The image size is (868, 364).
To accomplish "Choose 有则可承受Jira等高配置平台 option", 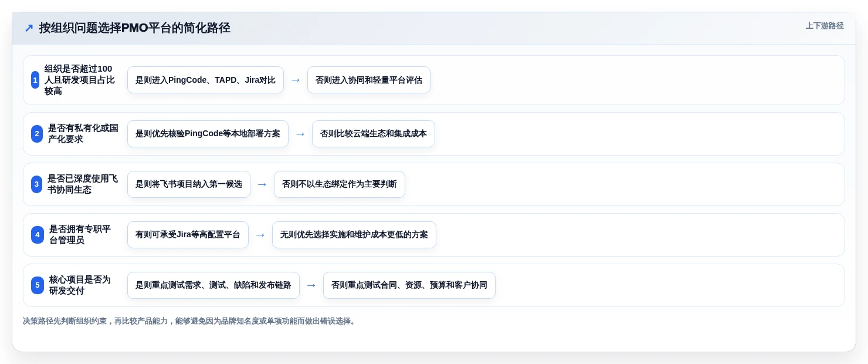I will (188, 235).
